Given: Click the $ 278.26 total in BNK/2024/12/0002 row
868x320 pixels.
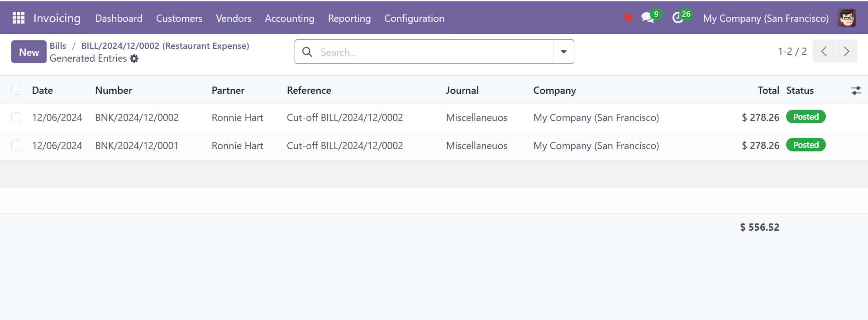Looking at the screenshot, I should pos(760,118).
